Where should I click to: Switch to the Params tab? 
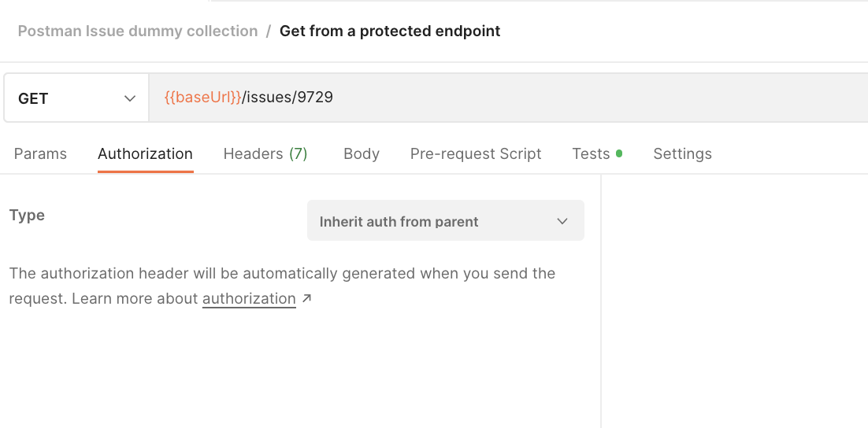[40, 154]
